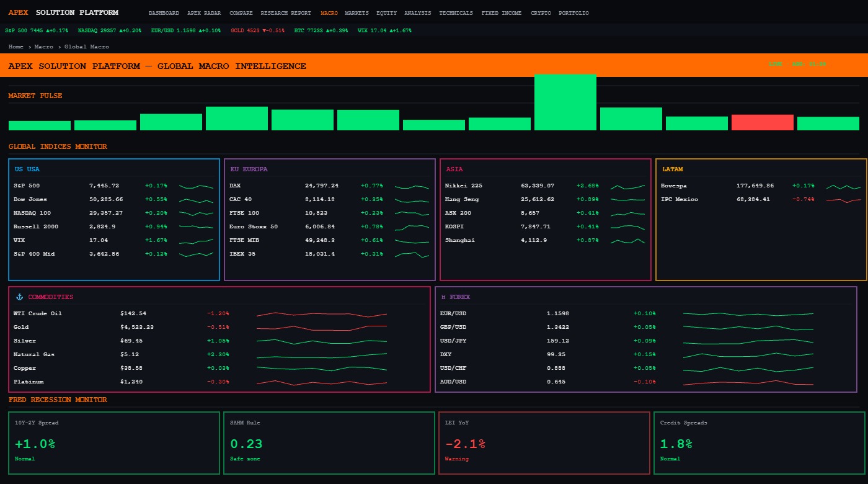The width and height of the screenshot is (868, 484).
Task: Open Research Report from the top navigation
Action: coord(286,13)
